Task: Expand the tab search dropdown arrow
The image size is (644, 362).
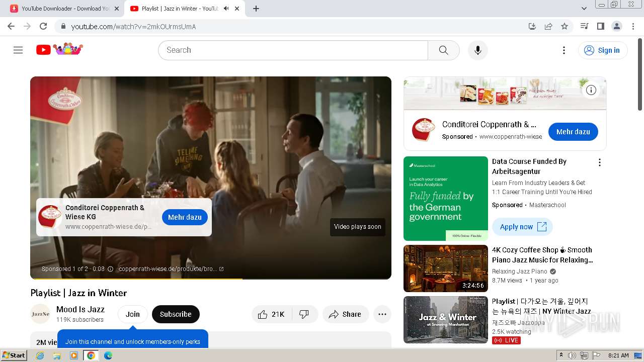Action: (x=584, y=9)
